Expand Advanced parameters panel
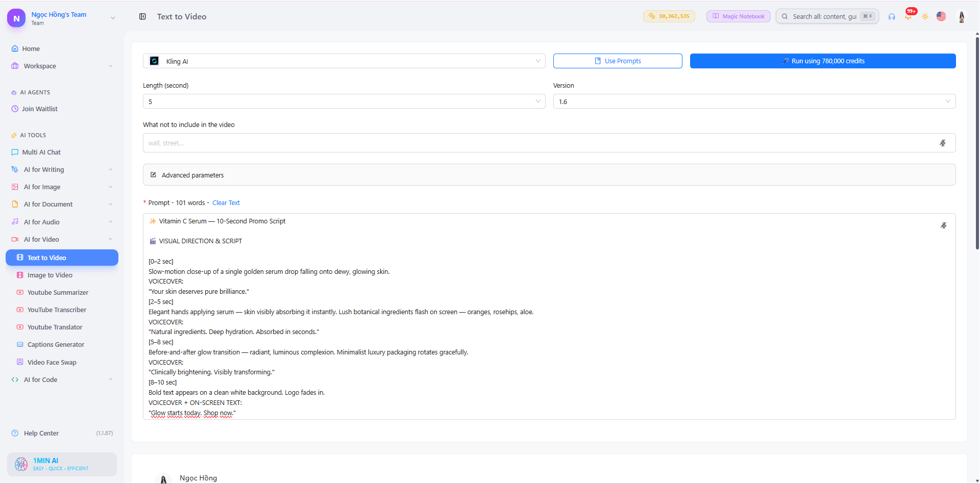This screenshot has height=484, width=980. 549,175
